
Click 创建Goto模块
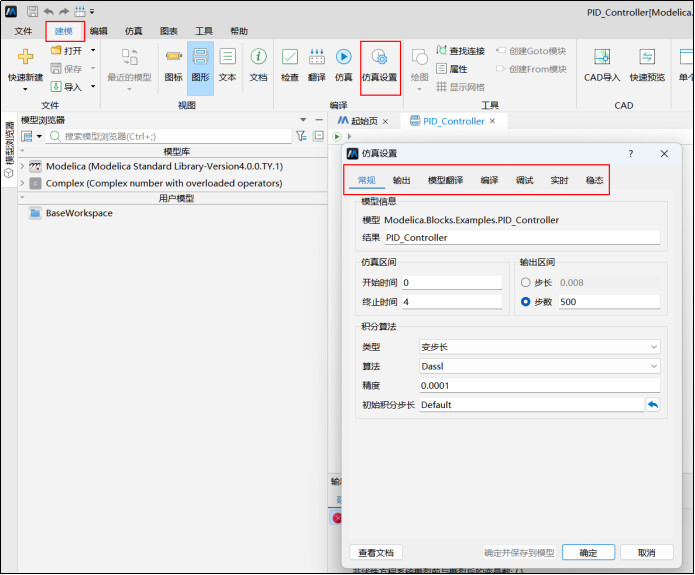pos(531,51)
